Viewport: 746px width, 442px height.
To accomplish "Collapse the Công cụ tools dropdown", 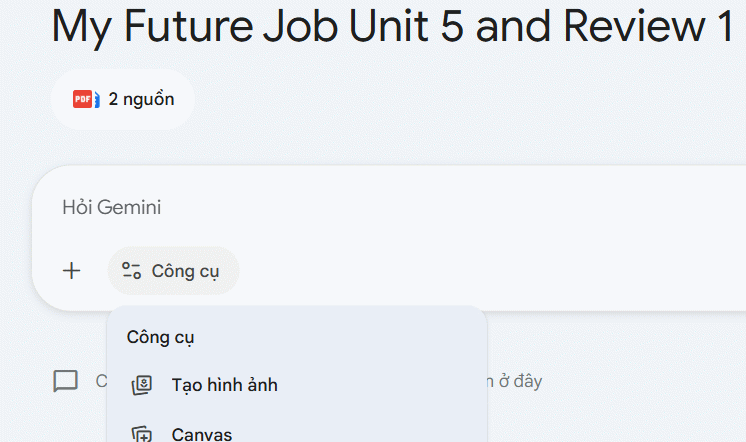I will [174, 271].
